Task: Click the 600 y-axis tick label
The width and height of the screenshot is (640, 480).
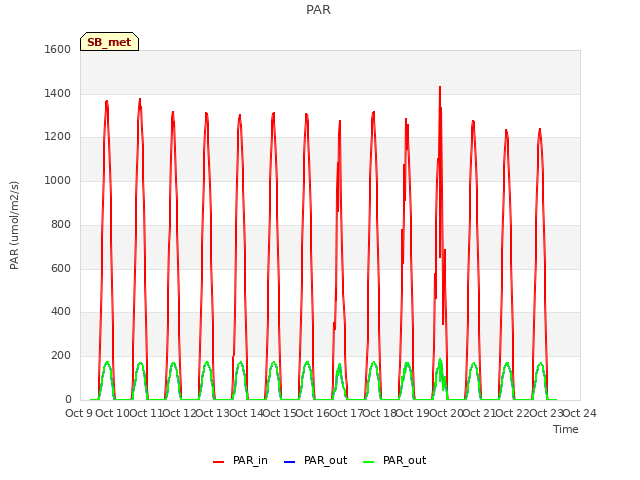Action: 61,269
